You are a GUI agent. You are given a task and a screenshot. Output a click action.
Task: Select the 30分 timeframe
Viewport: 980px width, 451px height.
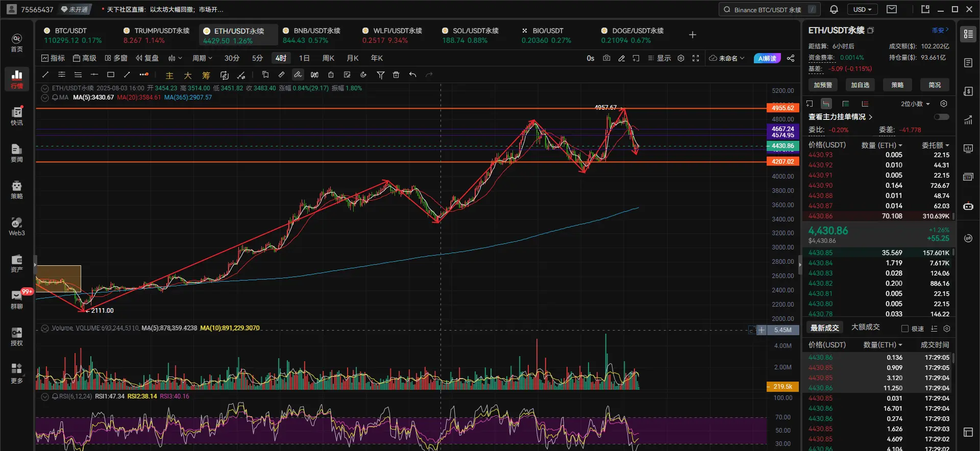coord(232,58)
